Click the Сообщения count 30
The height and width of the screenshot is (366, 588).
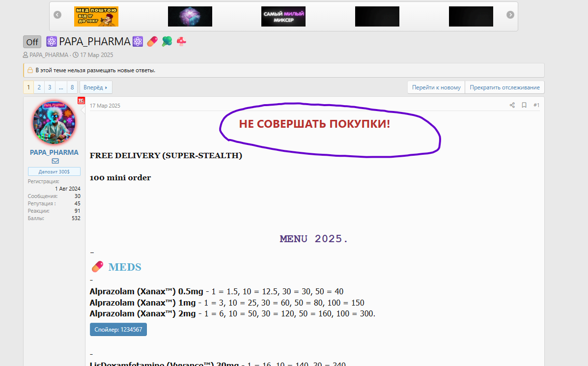77,196
